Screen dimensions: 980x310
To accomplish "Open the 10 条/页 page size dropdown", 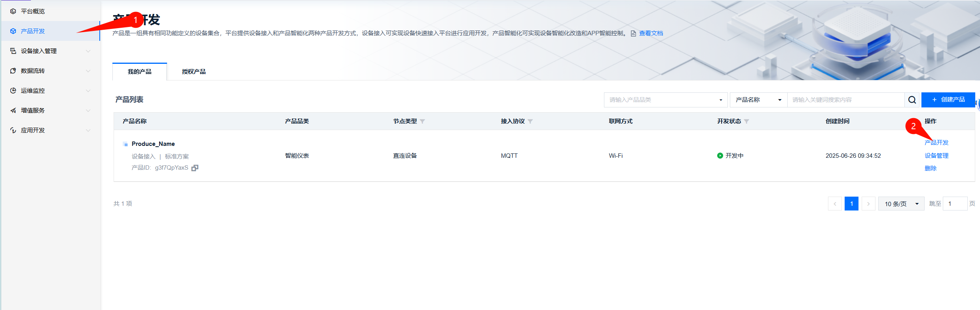I will [x=901, y=204].
